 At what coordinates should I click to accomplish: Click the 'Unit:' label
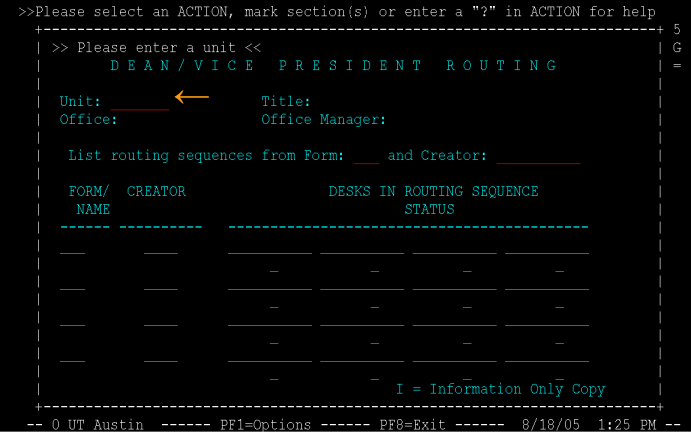[x=80, y=101]
